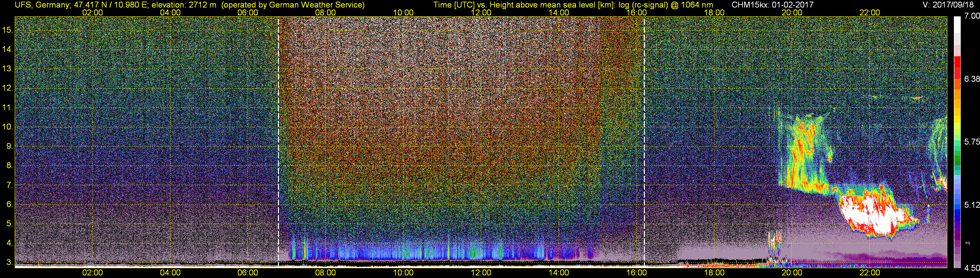This screenshot has height=278, width=980.
Task: Click the 12:00 label on the top time axis
Action: click(481, 12)
